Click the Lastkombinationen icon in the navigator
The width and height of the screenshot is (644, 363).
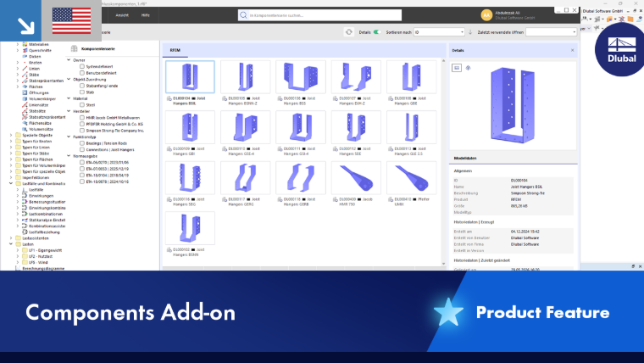[x=25, y=215]
